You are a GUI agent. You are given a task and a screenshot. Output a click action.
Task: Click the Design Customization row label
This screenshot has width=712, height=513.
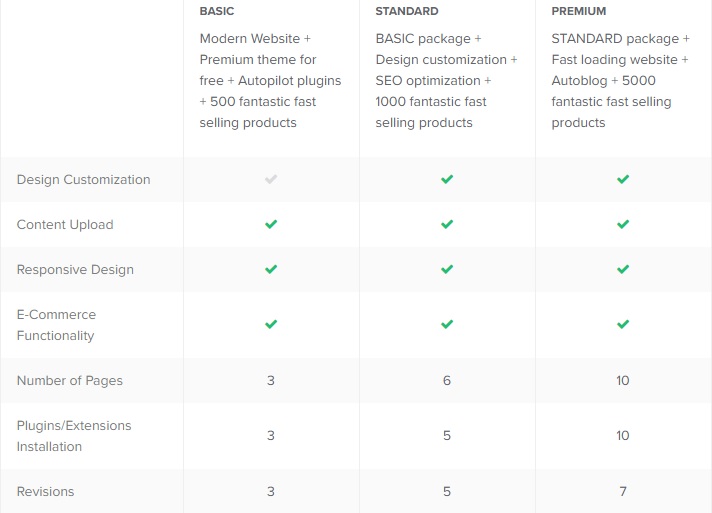point(84,180)
